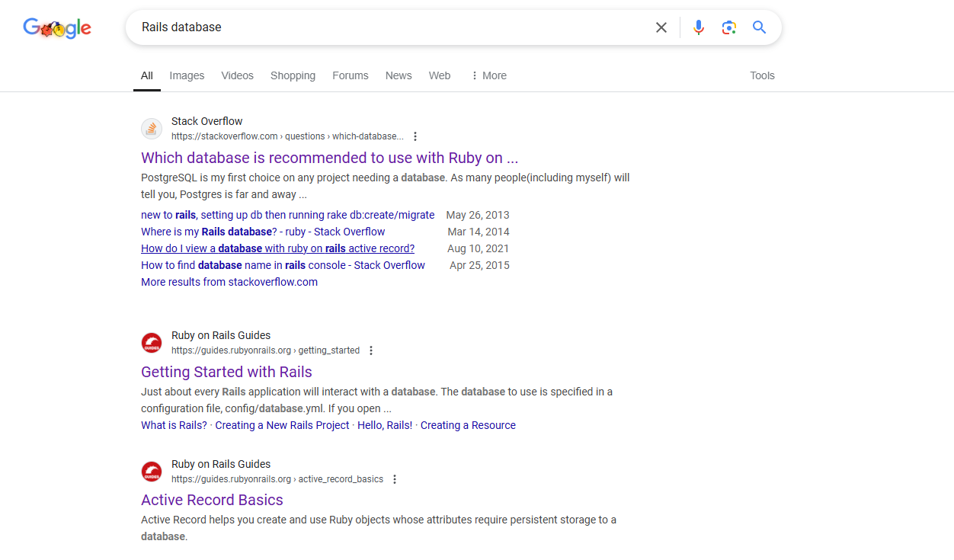Click the Stack Overflow favicon

pyautogui.click(x=152, y=129)
